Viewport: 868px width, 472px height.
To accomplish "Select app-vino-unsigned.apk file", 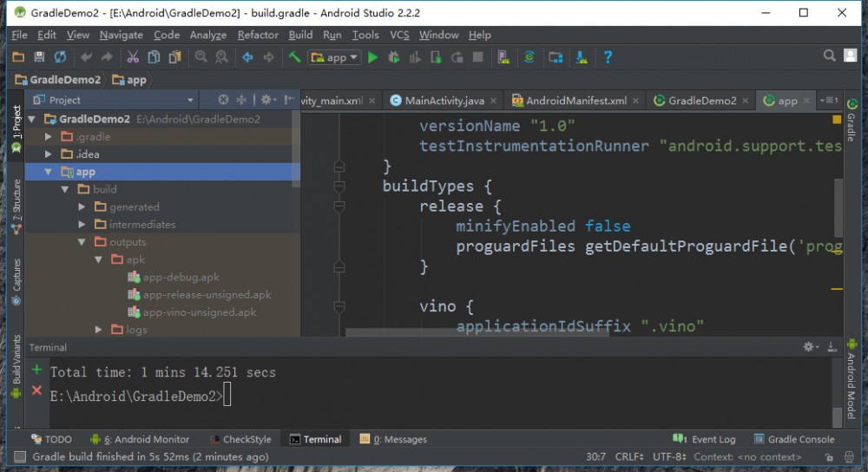I will point(192,312).
